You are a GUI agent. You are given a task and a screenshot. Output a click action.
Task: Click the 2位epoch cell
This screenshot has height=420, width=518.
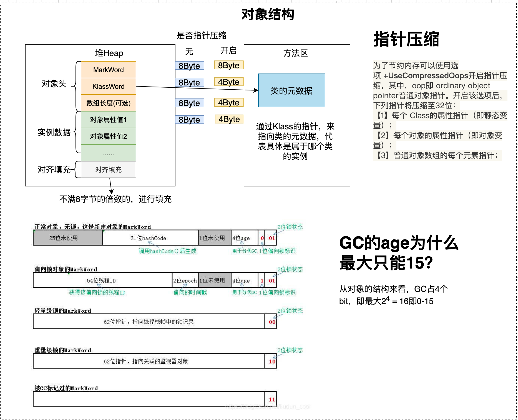185,280
